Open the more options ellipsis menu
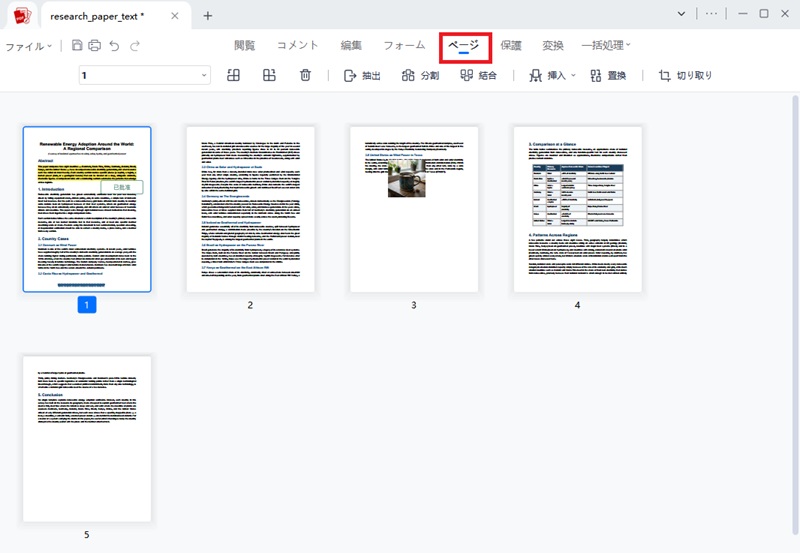 (x=711, y=14)
